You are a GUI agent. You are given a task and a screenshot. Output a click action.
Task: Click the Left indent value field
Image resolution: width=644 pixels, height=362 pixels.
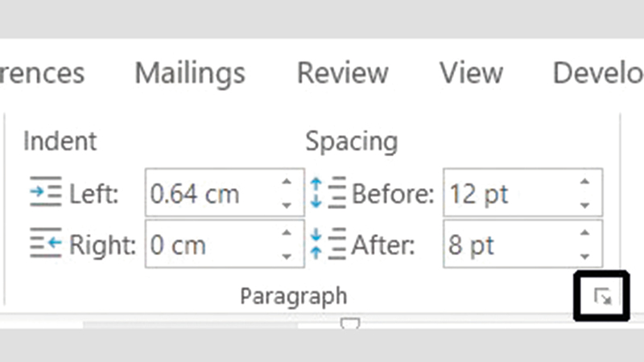[211, 194]
